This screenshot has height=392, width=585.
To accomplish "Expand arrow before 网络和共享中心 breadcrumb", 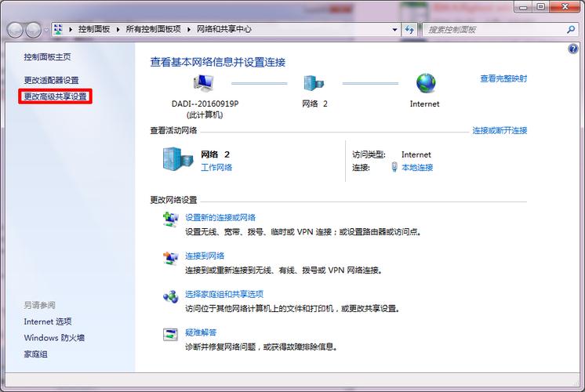I will click(x=189, y=30).
